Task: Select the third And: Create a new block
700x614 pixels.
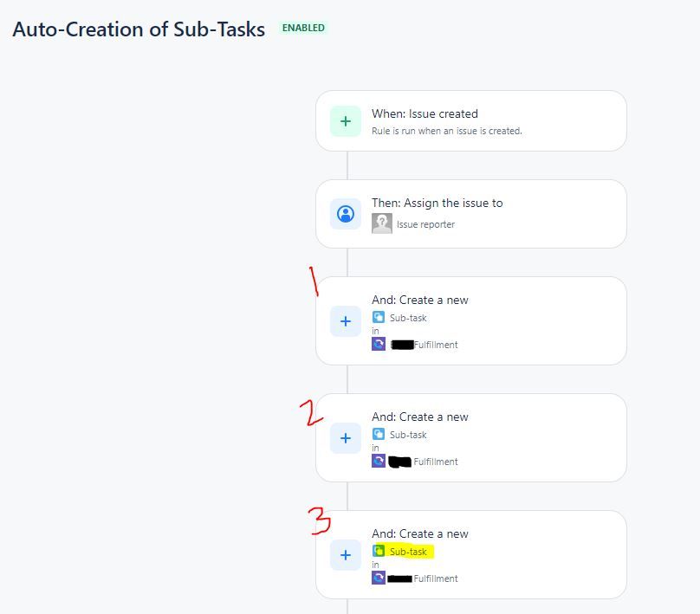Action: click(471, 554)
